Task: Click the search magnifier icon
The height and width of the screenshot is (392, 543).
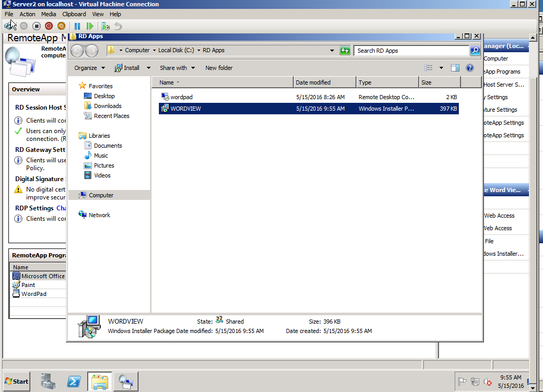Action: click(475, 51)
